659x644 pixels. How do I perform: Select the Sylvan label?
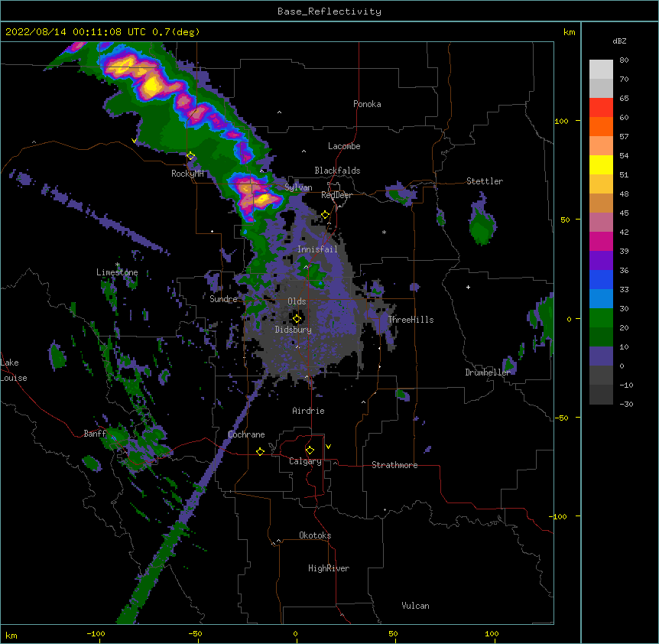click(x=298, y=187)
